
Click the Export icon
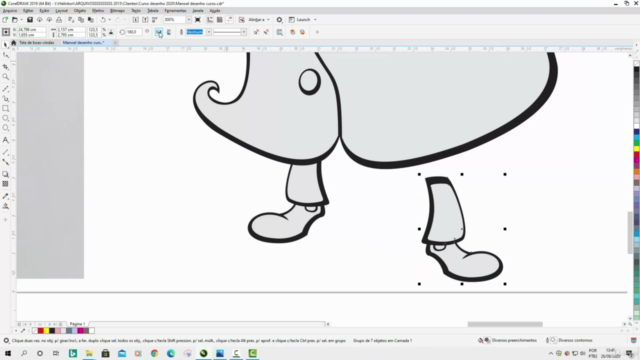145,20
